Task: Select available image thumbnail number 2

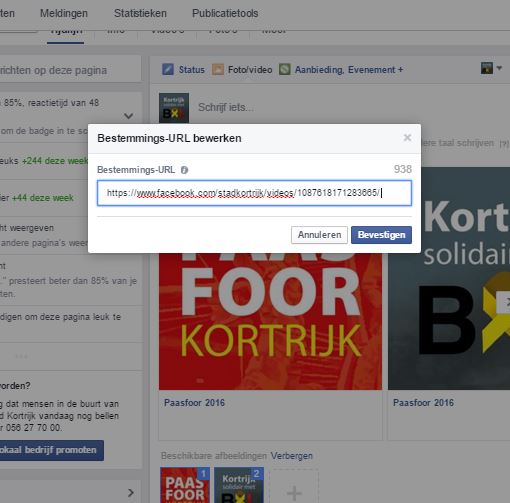Action: coord(239,485)
